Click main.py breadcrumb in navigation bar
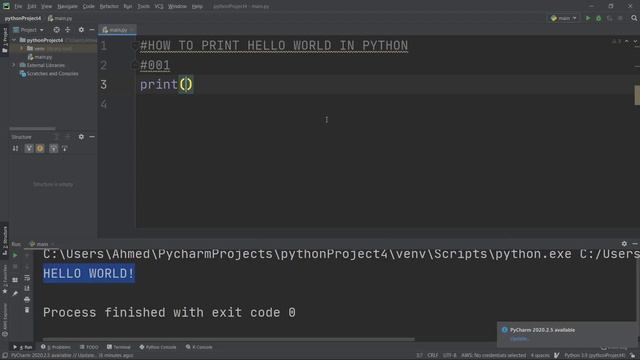The height and width of the screenshot is (360, 640). (60, 18)
